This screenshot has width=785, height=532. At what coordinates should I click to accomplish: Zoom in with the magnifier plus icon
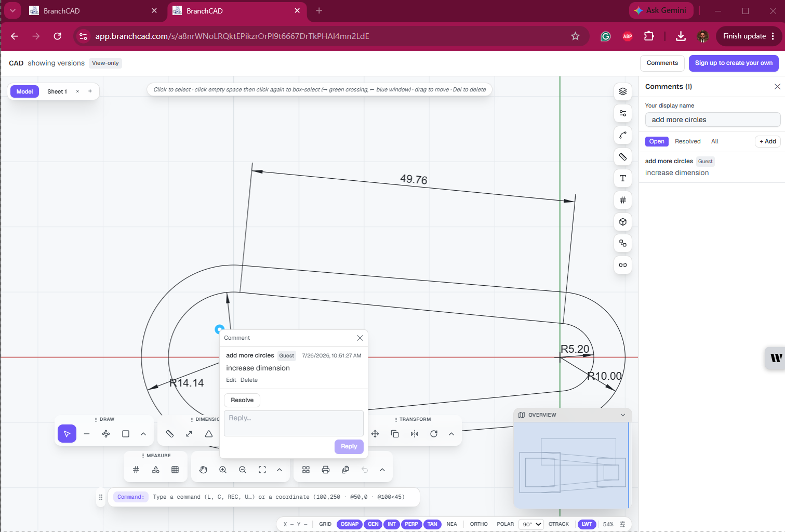[223, 470]
